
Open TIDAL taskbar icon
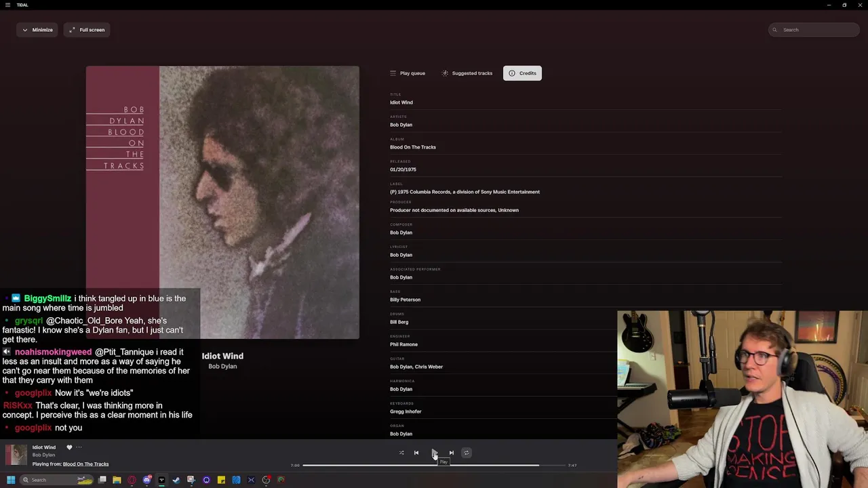(x=161, y=480)
